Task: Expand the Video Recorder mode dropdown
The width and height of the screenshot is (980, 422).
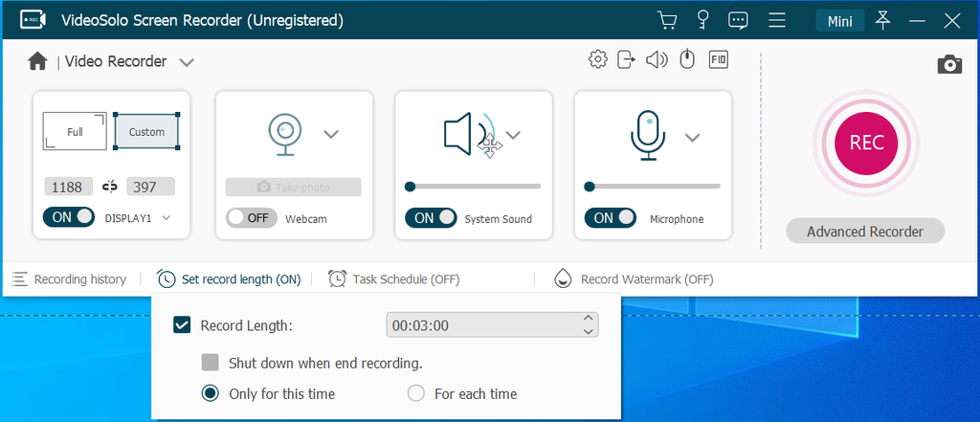Action: coord(187,62)
